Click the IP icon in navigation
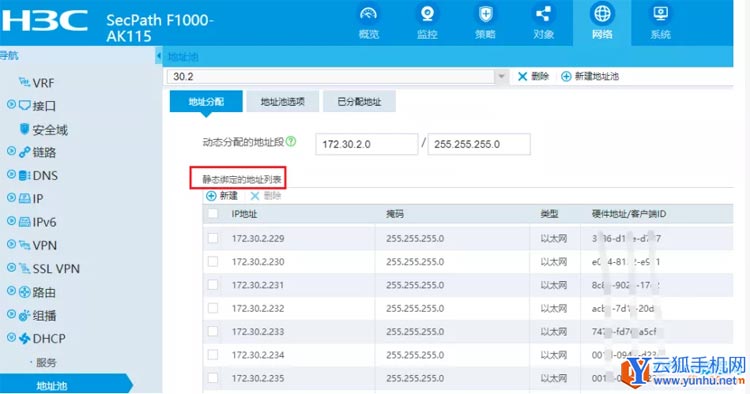Screen dimensions: 750x394 click(24, 198)
